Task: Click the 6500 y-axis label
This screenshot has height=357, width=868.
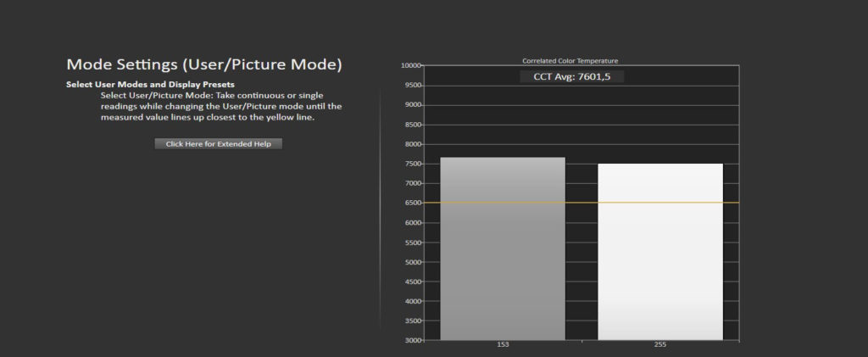Action: pyautogui.click(x=413, y=204)
